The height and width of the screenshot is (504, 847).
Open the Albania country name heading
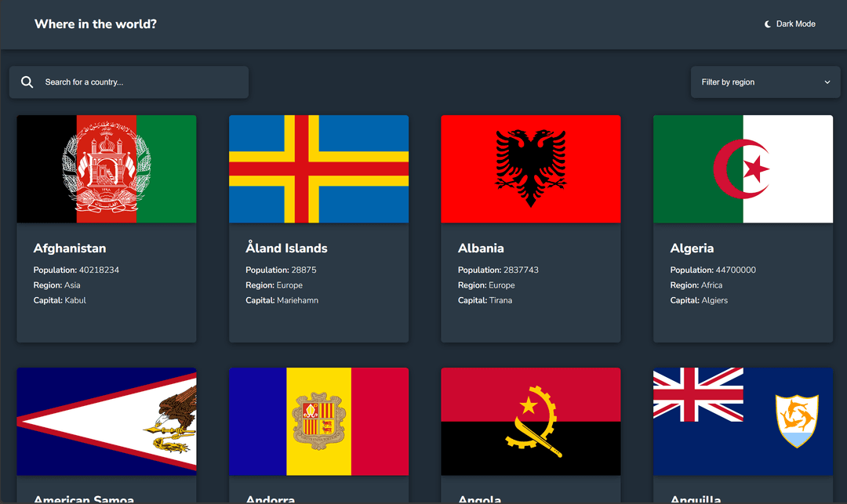[481, 248]
